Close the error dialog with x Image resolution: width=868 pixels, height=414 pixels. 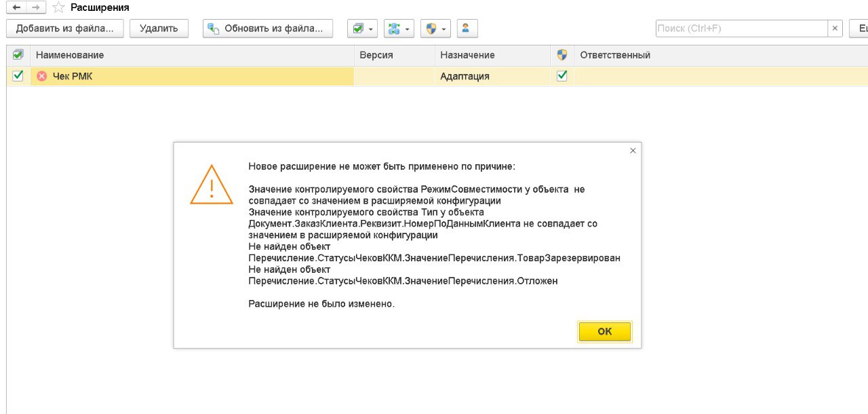pos(633,151)
